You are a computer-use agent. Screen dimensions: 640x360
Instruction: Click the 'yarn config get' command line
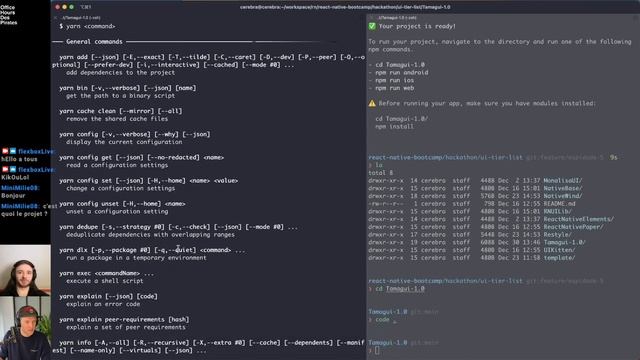(141, 158)
